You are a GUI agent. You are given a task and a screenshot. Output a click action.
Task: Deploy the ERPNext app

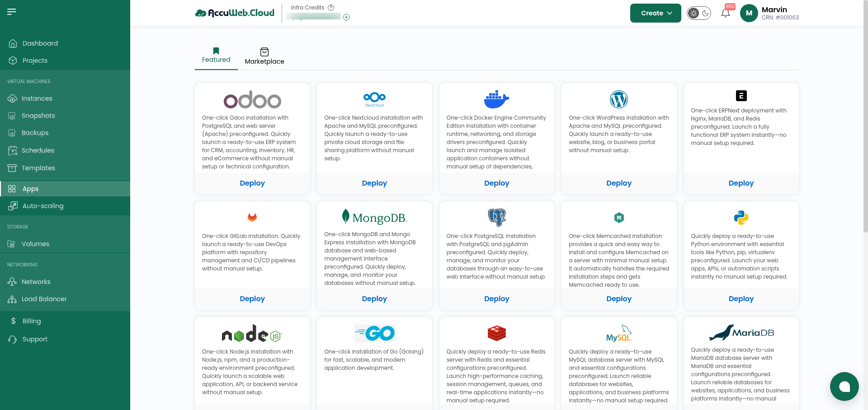pos(741,183)
